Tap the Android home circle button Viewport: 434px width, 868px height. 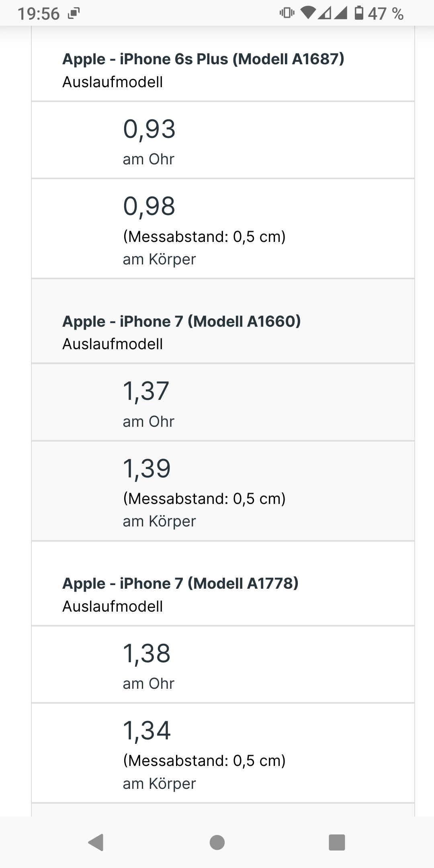217,842
